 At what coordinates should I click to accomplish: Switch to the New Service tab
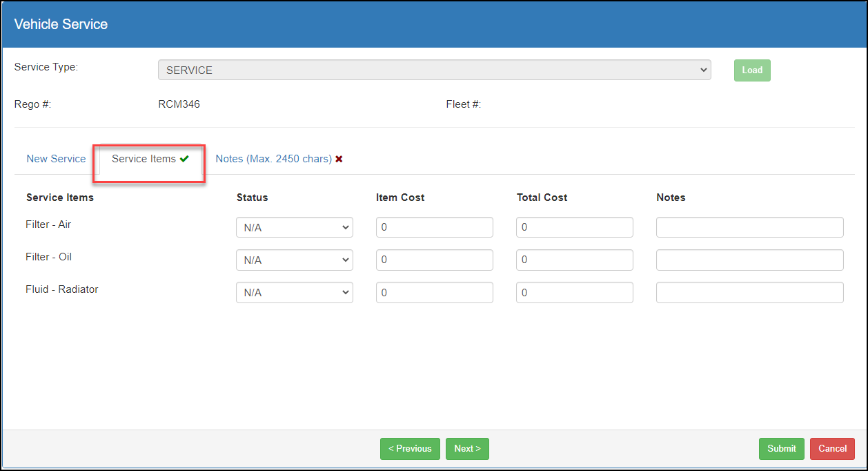point(56,159)
